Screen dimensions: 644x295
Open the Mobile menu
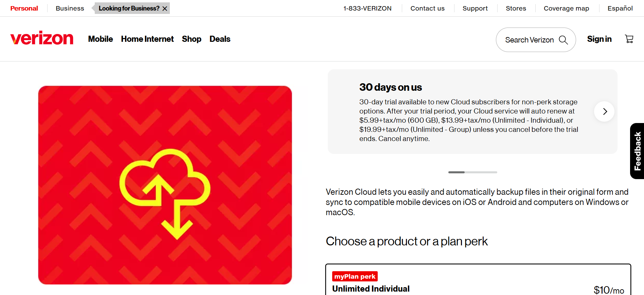point(100,39)
